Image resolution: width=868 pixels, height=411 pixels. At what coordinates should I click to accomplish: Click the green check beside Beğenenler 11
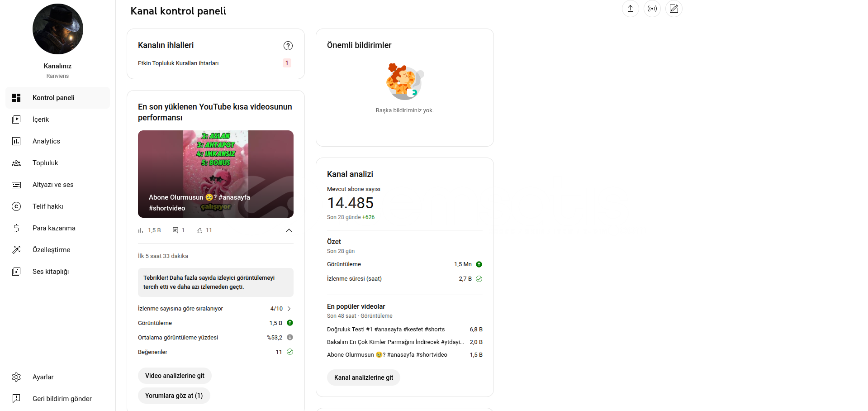(x=290, y=352)
